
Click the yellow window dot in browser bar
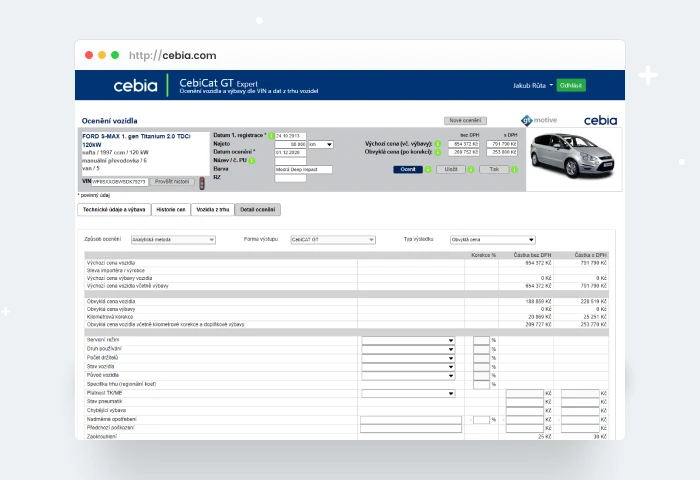(x=102, y=55)
